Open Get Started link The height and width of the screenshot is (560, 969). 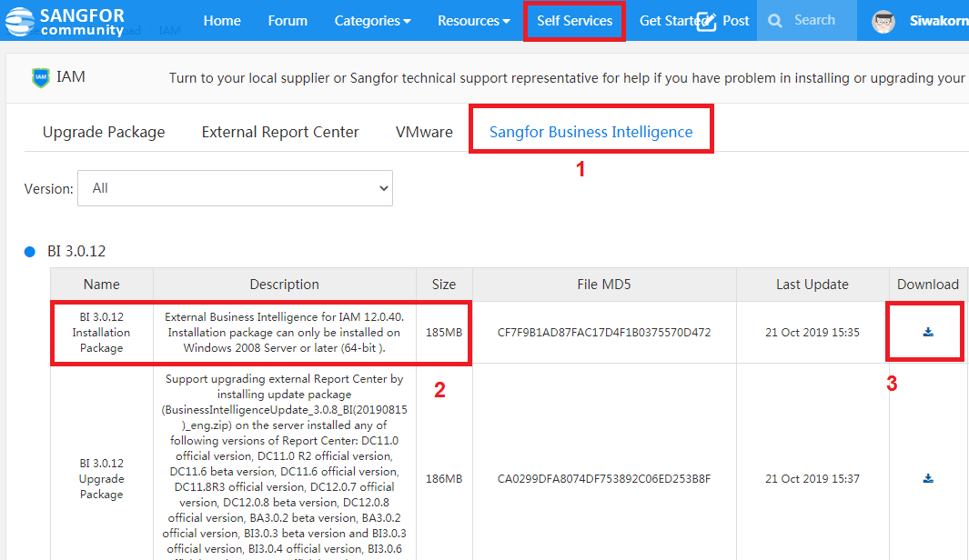point(671,21)
